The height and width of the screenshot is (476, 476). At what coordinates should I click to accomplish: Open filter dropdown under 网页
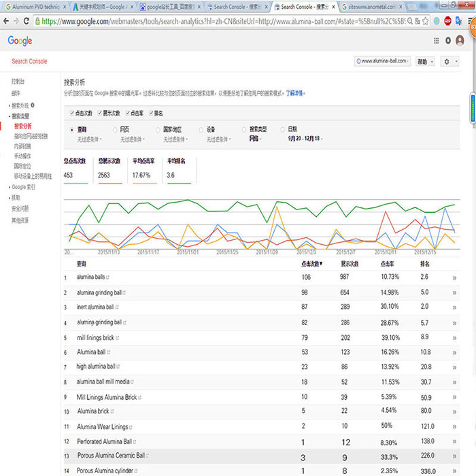[133, 139]
